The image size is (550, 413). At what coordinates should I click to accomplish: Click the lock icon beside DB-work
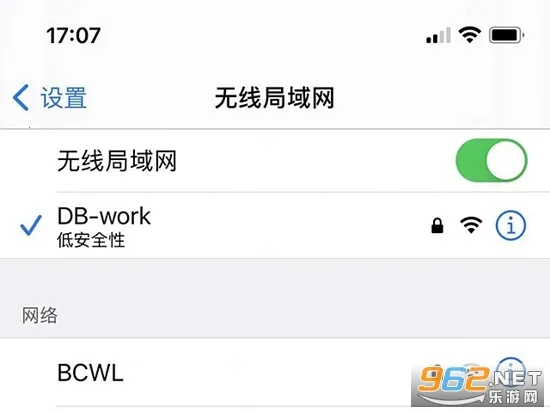(x=437, y=226)
